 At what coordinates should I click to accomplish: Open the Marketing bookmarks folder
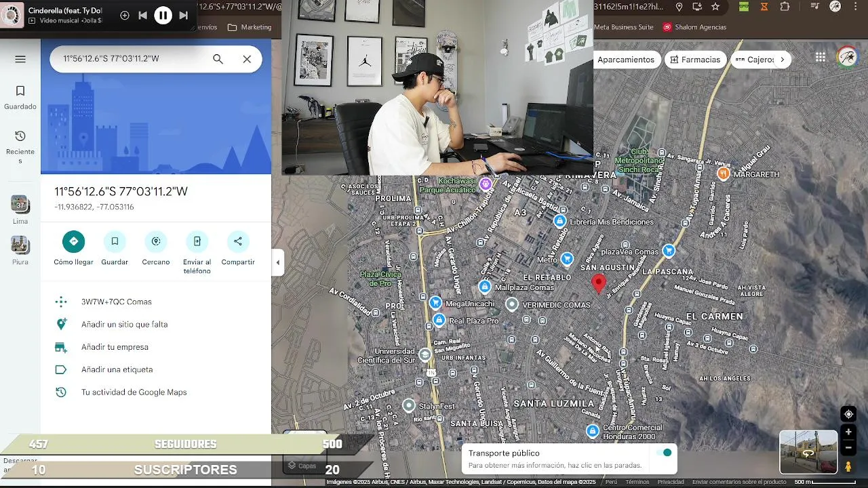click(250, 27)
